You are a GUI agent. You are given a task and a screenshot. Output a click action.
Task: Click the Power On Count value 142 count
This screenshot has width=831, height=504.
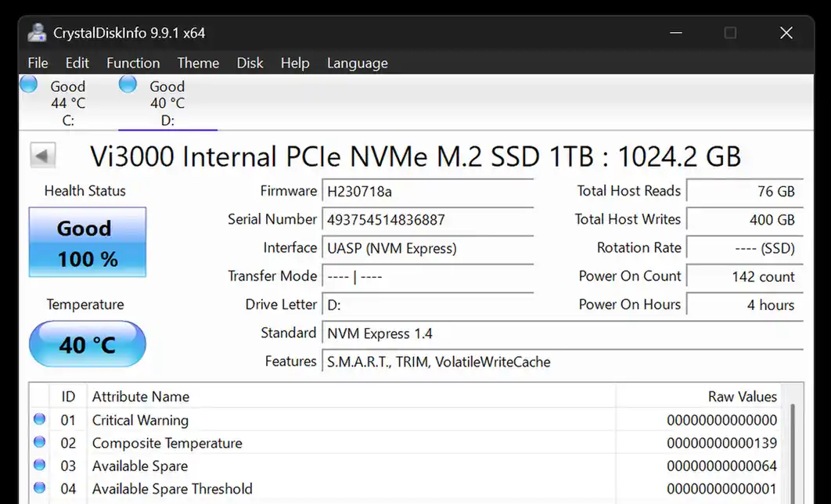click(x=745, y=276)
